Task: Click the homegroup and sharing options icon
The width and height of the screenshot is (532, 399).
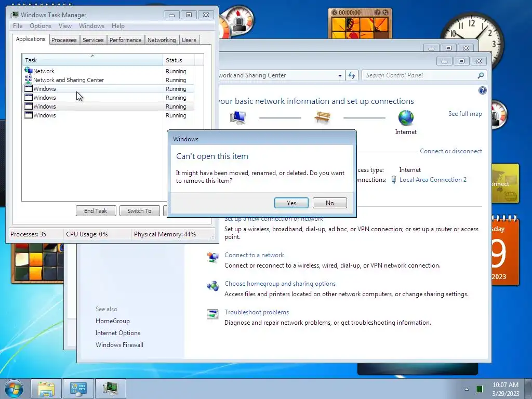Action: (x=212, y=286)
